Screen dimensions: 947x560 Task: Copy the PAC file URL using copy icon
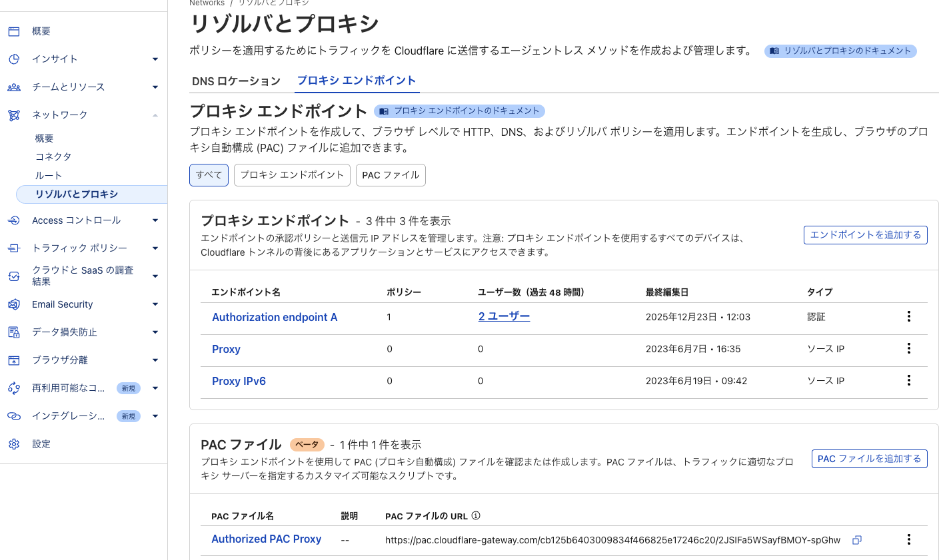tap(856, 540)
